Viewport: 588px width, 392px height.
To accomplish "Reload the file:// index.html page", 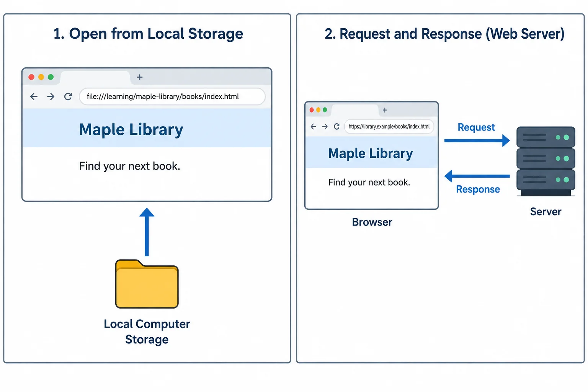I will click(68, 96).
